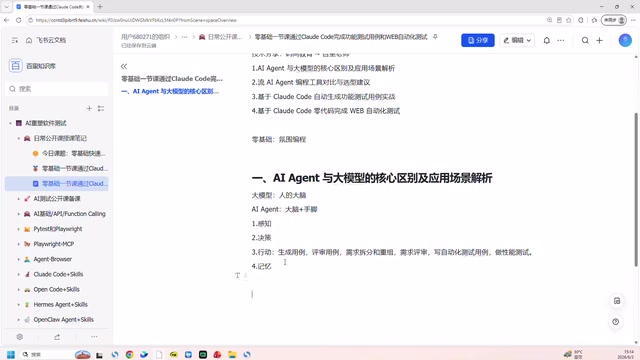Click the Windows taskbar 搜索 search box

click(46, 354)
